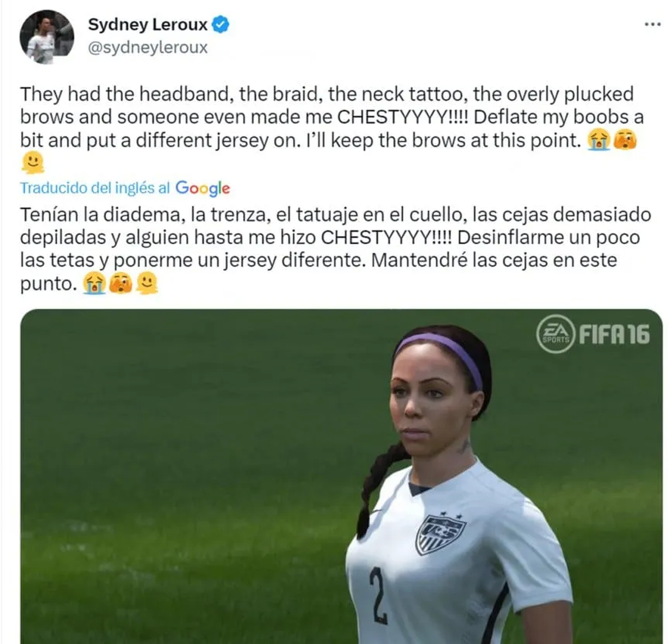Click the 'Traducido del inglés al' link
The image size is (668, 644).
95,188
